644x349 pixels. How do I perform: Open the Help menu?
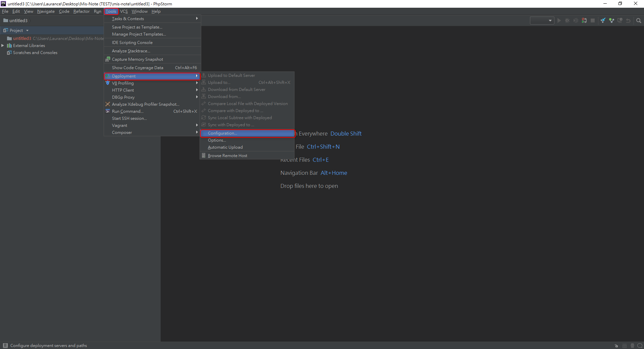pos(156,11)
